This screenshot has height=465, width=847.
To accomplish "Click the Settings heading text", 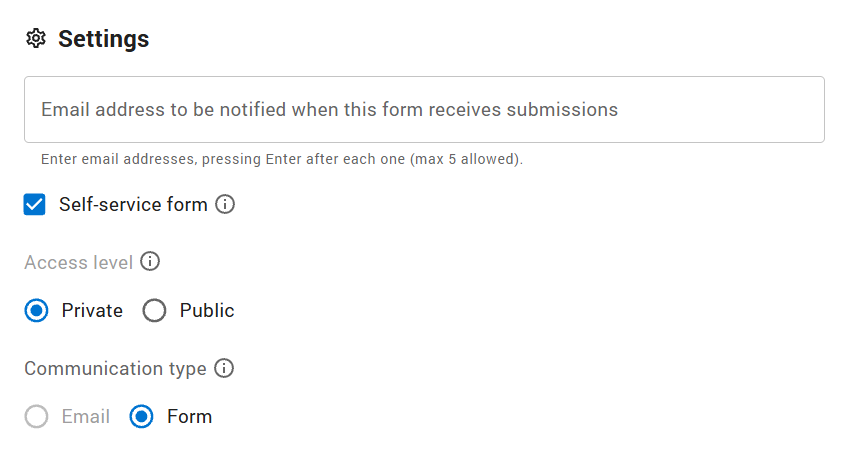I will coord(104,39).
